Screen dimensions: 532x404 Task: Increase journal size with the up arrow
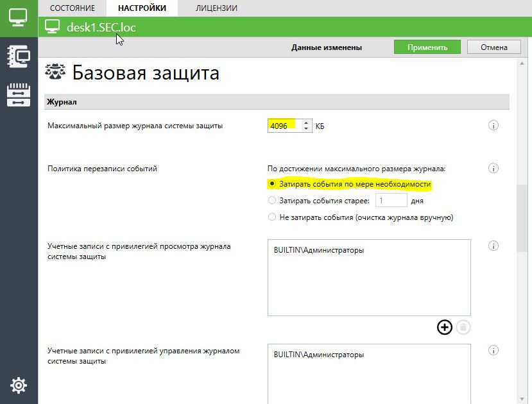(306, 122)
